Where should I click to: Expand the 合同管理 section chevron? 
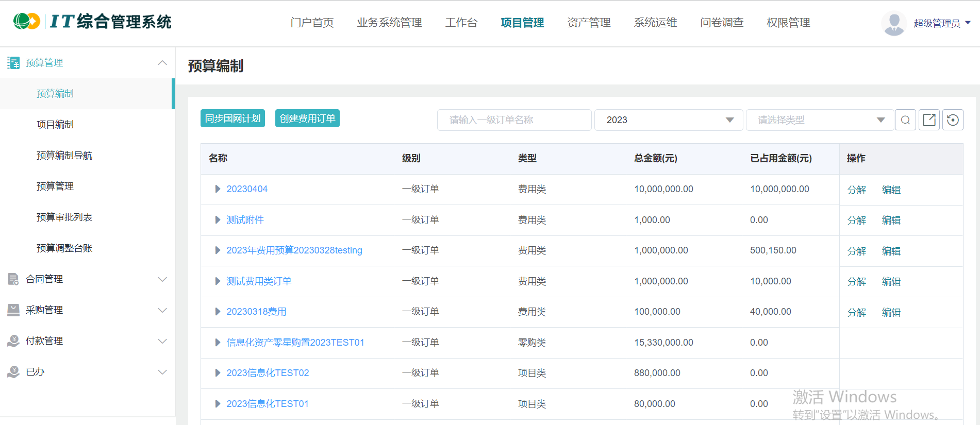coord(162,279)
